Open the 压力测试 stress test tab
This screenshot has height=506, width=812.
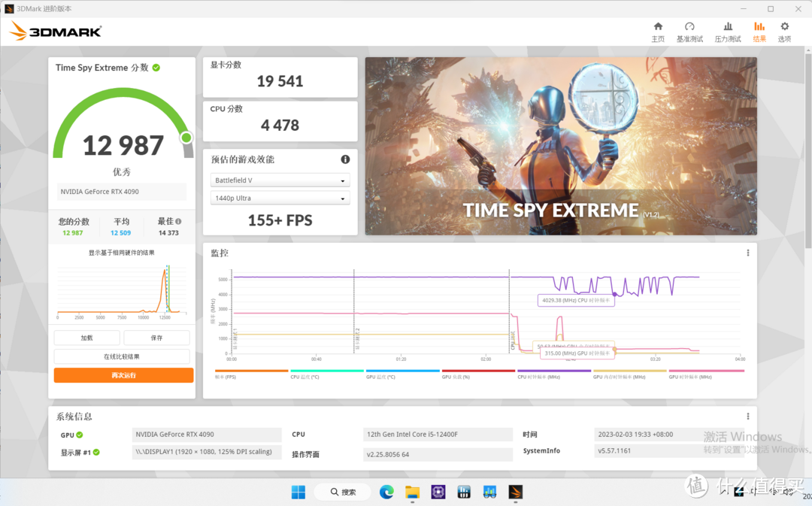728,32
